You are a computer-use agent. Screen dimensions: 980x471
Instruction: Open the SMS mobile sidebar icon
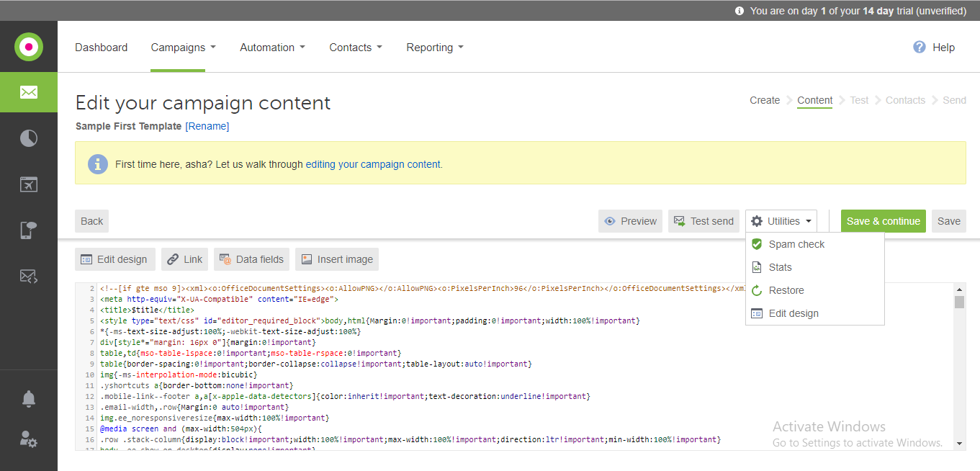pos(29,230)
